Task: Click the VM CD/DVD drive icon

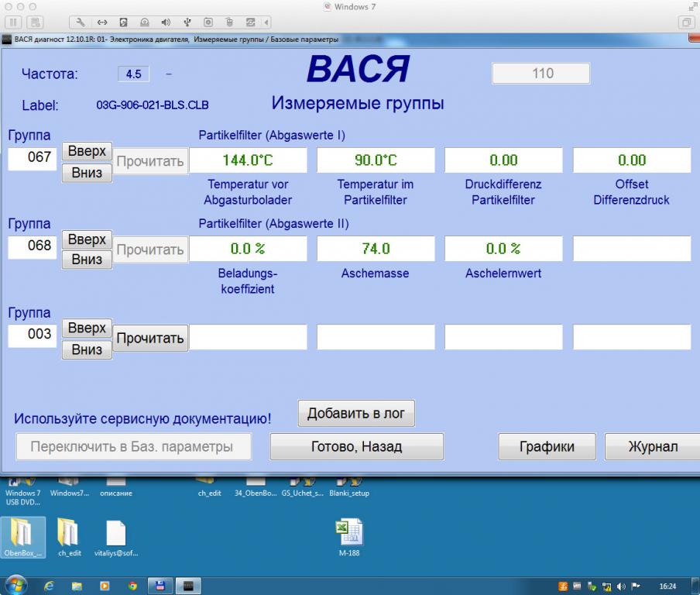Action: tap(145, 22)
